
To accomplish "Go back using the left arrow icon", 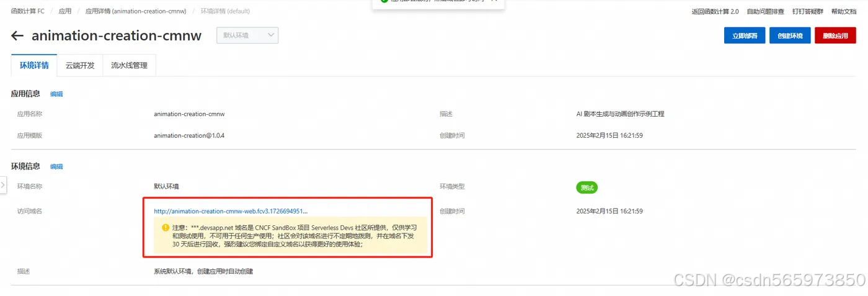I will click(17, 36).
